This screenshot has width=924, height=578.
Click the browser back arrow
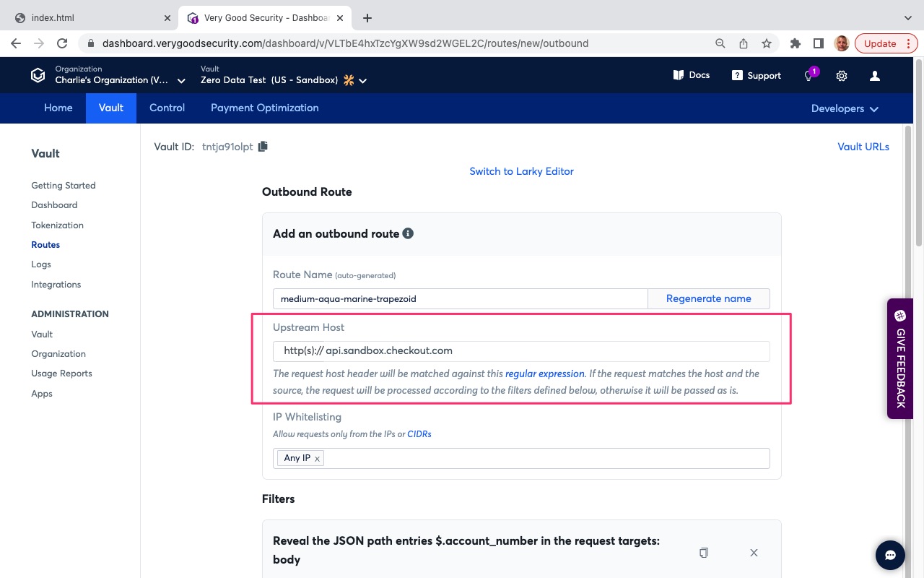click(x=16, y=43)
